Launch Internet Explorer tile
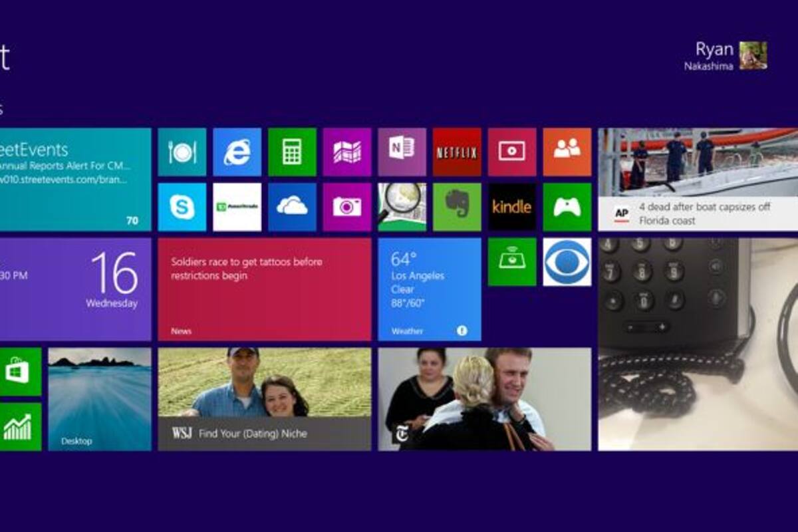Screen dimensions: 798x532 (x=237, y=152)
